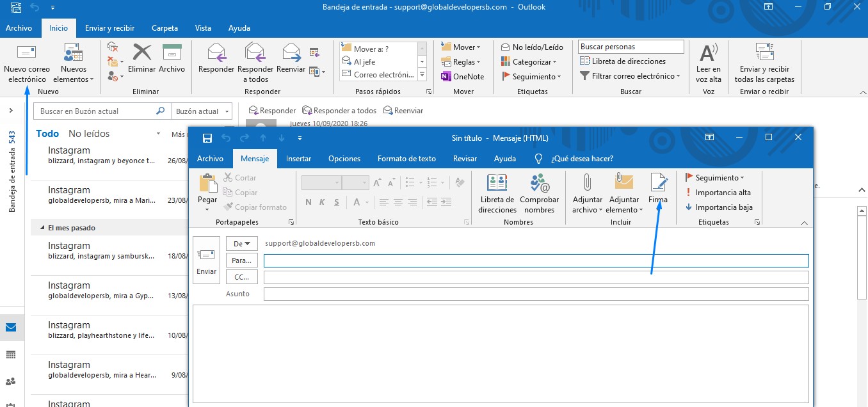This screenshot has width=868, height=407.
Task: Click Leer en voz alta icon
Action: click(x=708, y=53)
